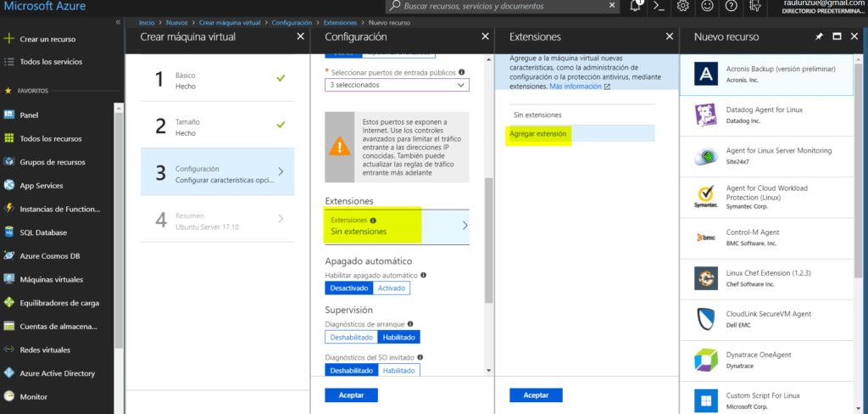Expand the Extensiones setting row
Viewport: 868px width, 414px height.
pyautogui.click(x=397, y=226)
